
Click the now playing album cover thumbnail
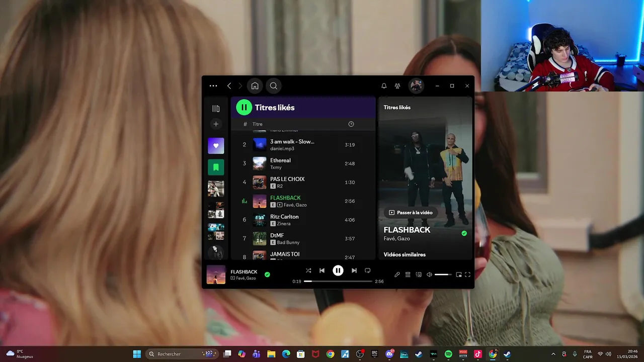[216, 275]
